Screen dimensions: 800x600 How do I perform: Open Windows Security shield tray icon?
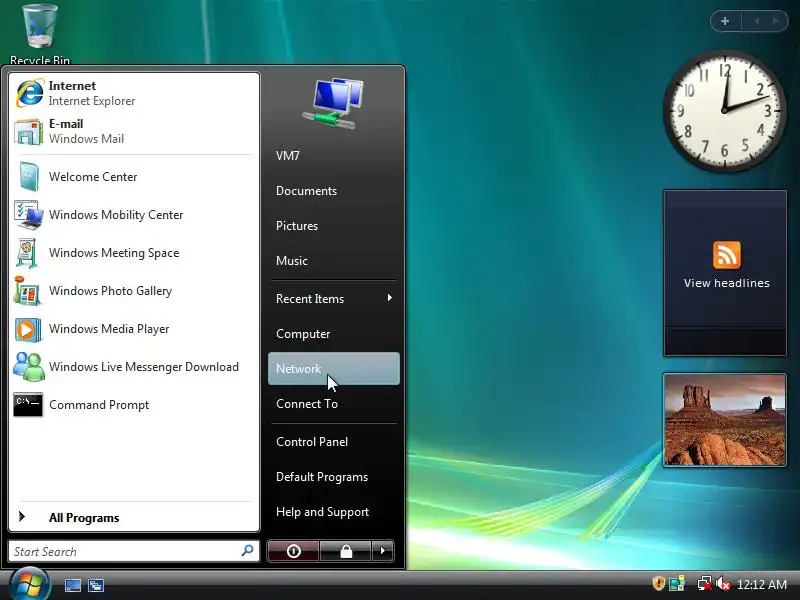tap(659, 583)
